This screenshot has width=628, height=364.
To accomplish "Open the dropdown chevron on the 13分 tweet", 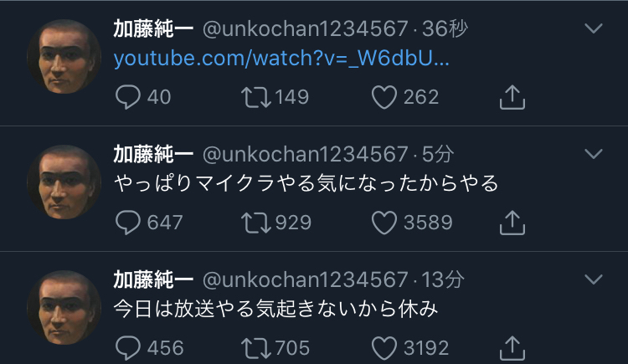I will (x=593, y=279).
